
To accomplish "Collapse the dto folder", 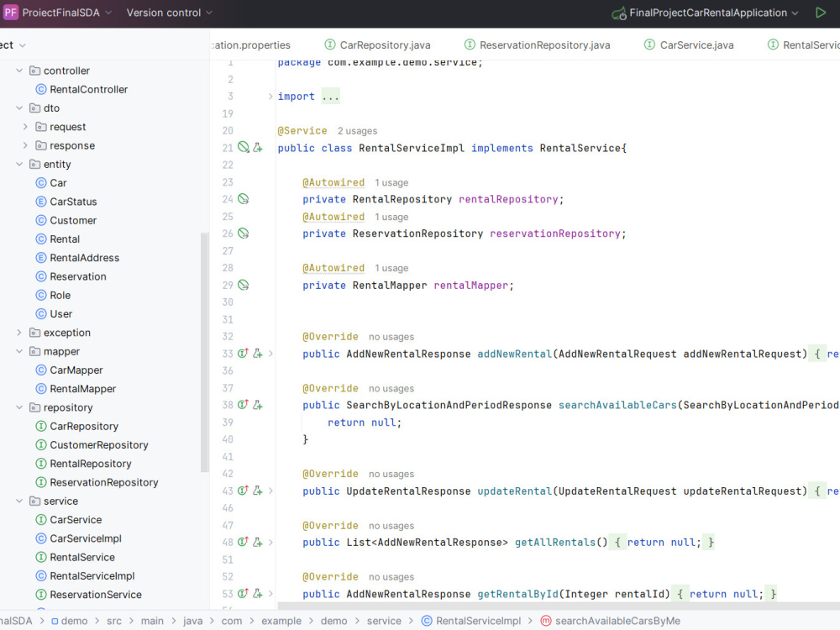I will [19, 108].
